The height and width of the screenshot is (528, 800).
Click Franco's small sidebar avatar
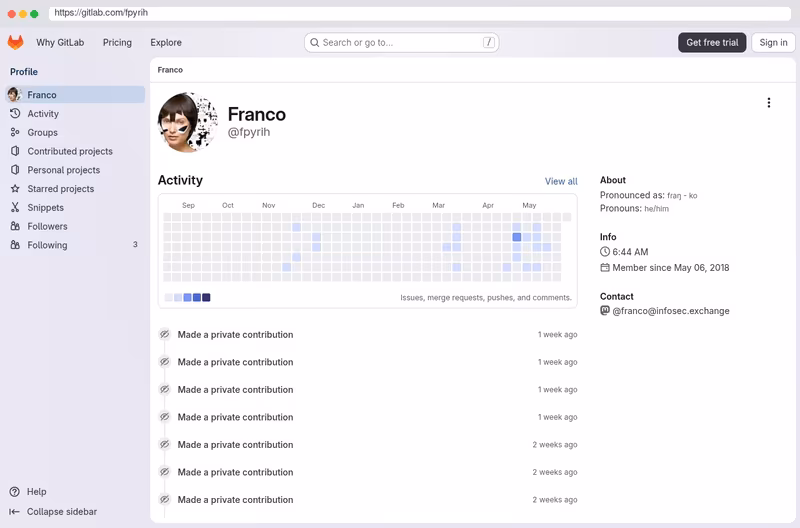point(14,94)
